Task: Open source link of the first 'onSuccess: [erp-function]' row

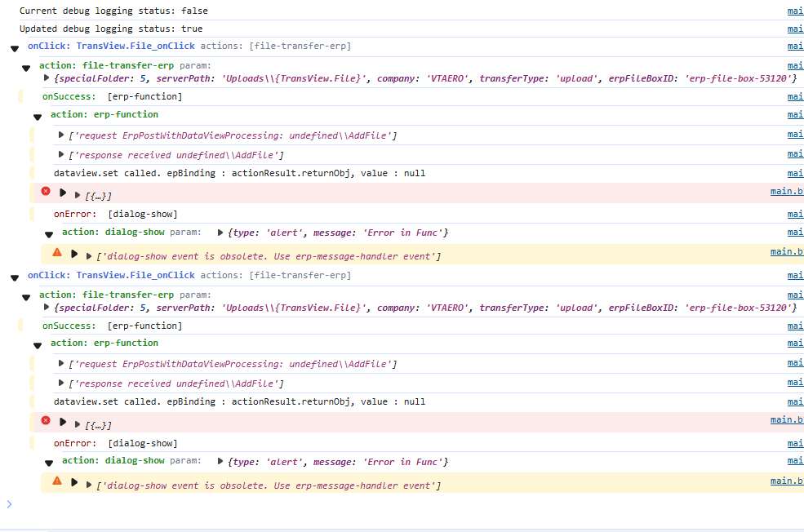Action: [x=795, y=96]
